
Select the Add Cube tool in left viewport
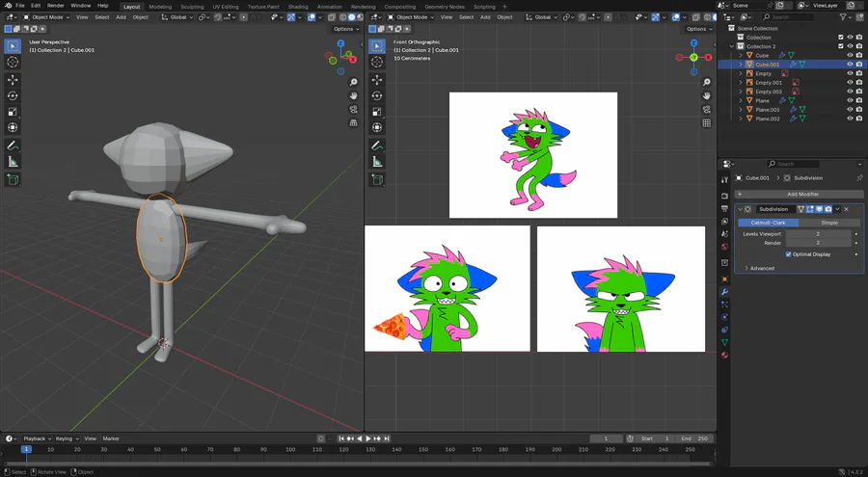13,179
